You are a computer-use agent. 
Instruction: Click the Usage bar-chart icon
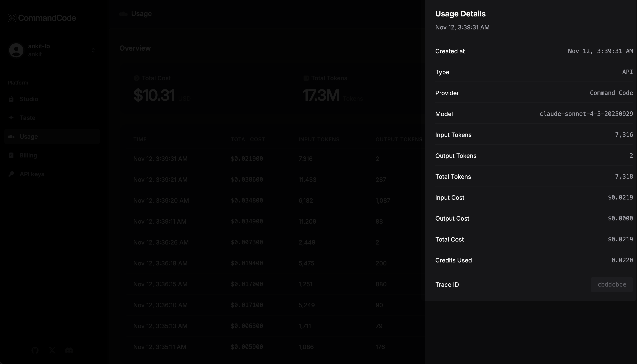point(11,137)
